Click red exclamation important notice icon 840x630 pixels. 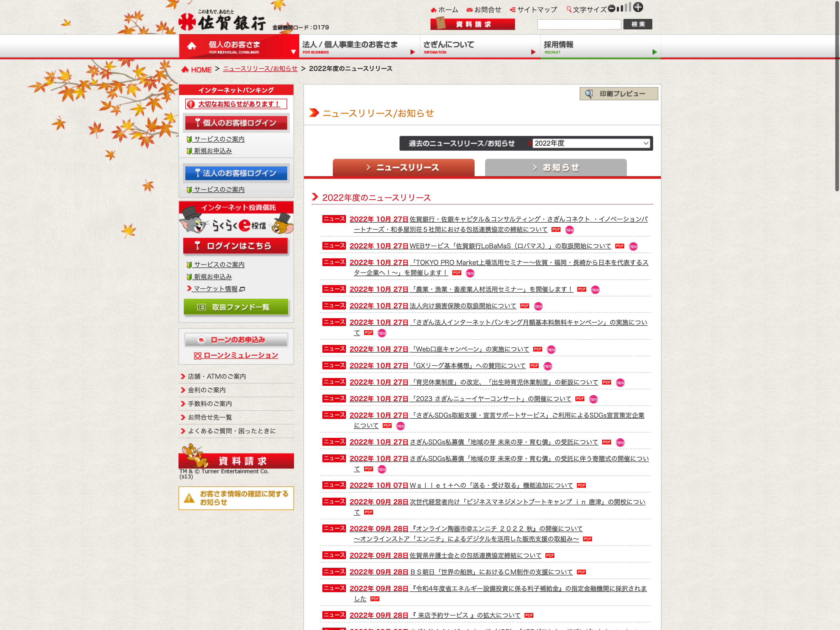191,104
